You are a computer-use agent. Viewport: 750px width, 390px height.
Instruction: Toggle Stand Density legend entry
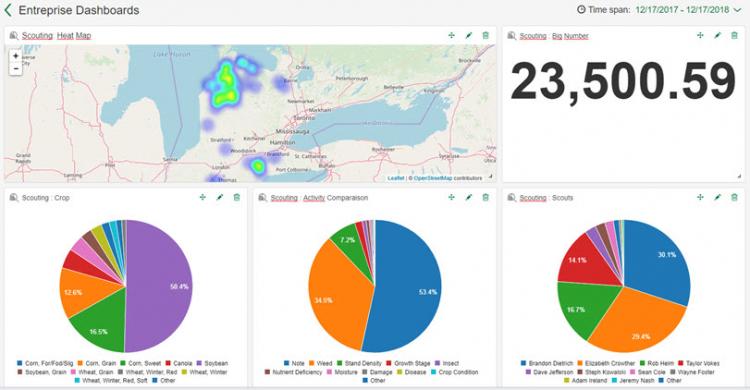tap(359, 364)
